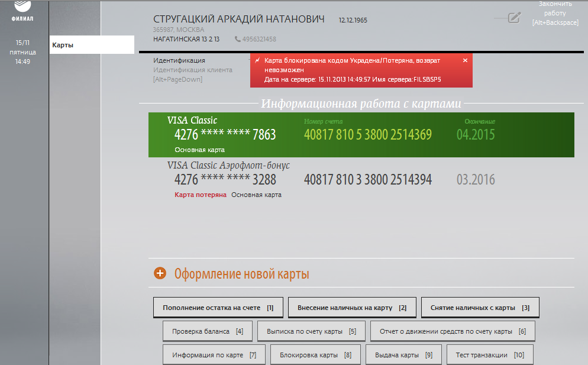Click Тест транзакции [10] button

(490, 355)
